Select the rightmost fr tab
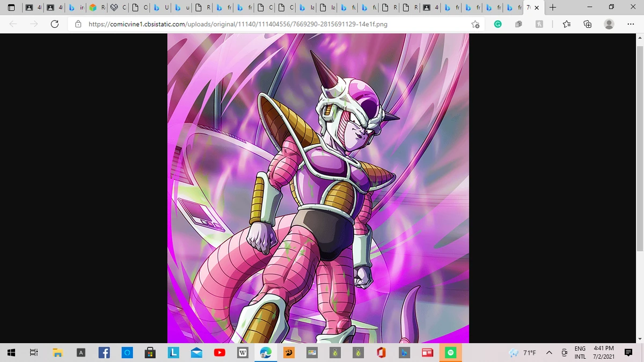Viewport: 644px width, 362px height. (513, 8)
